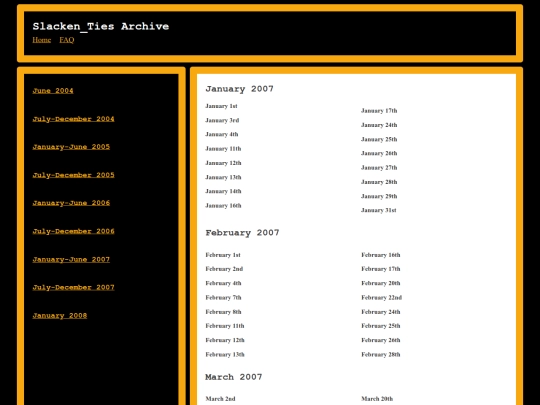
Task: Select the January 25th entry
Action: (379, 139)
